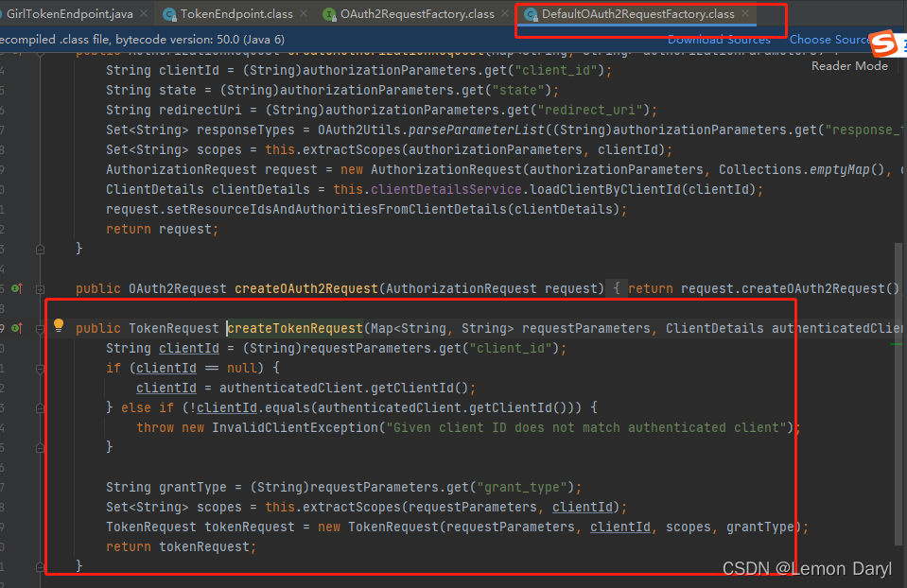Switch to TokenEndpoint.class tab

pos(236,14)
